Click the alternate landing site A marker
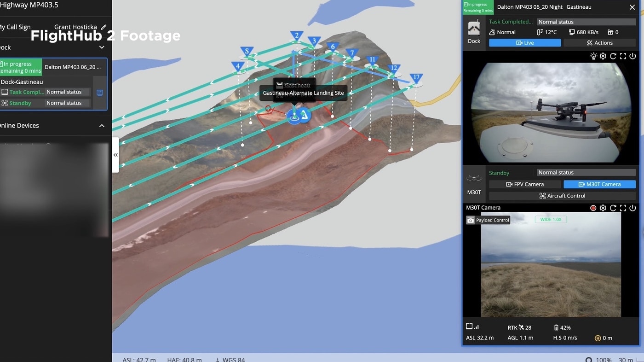This screenshot has width=644, height=362. tap(305, 115)
